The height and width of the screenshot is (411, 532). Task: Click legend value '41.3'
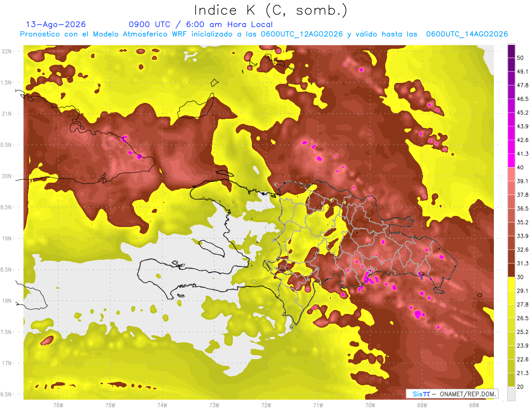[x=522, y=154]
